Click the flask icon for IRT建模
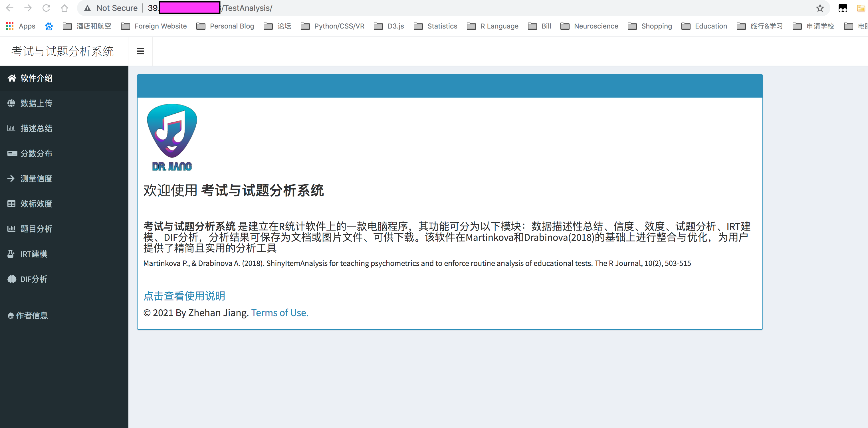 11,254
